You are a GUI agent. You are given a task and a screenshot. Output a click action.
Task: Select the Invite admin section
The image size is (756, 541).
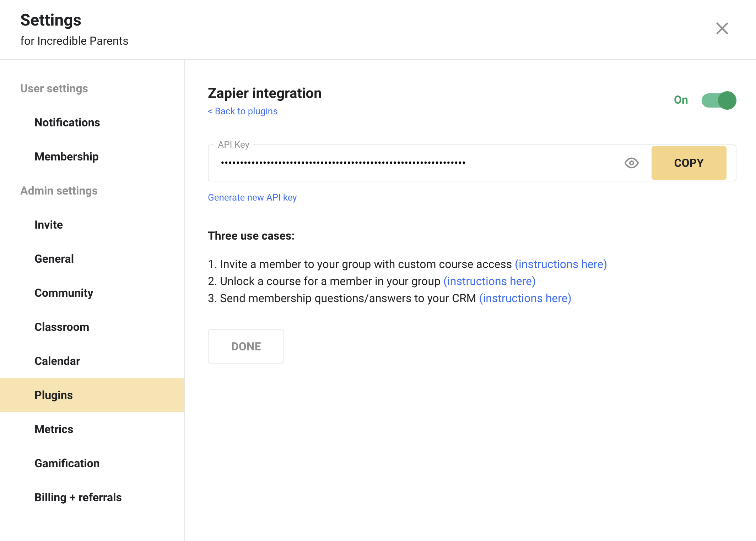click(x=49, y=225)
